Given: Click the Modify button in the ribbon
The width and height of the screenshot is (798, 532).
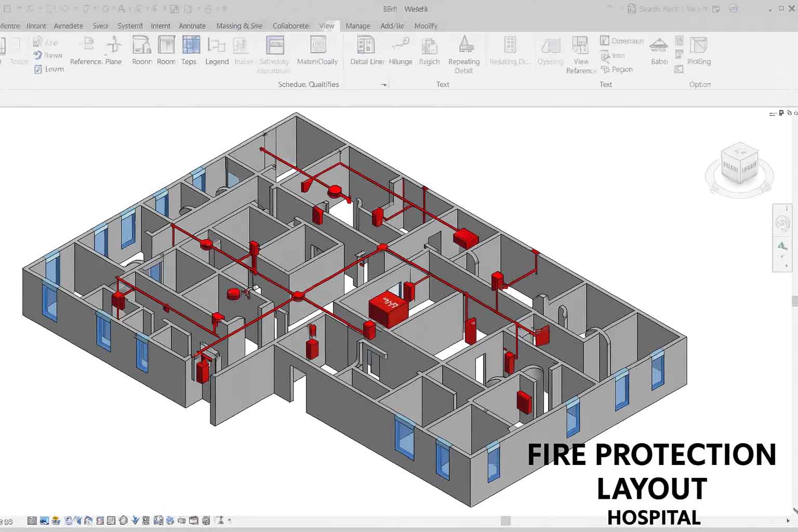Looking at the screenshot, I should 426,25.
